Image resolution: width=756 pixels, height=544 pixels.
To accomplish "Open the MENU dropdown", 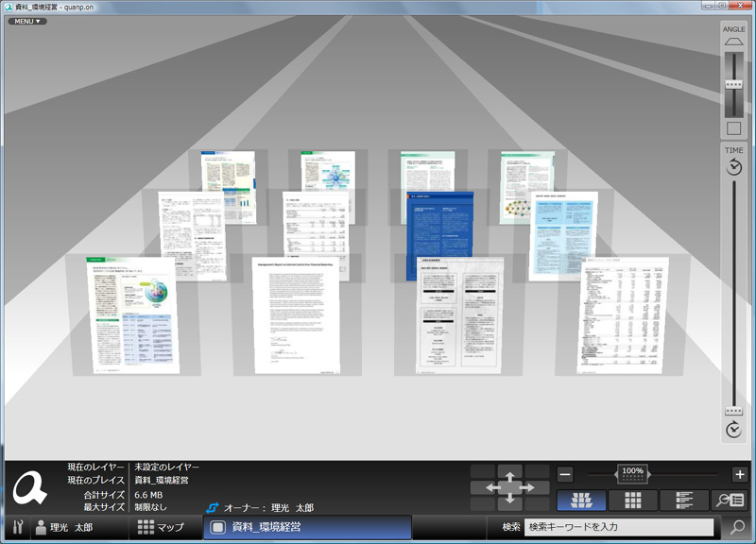I will [x=27, y=21].
